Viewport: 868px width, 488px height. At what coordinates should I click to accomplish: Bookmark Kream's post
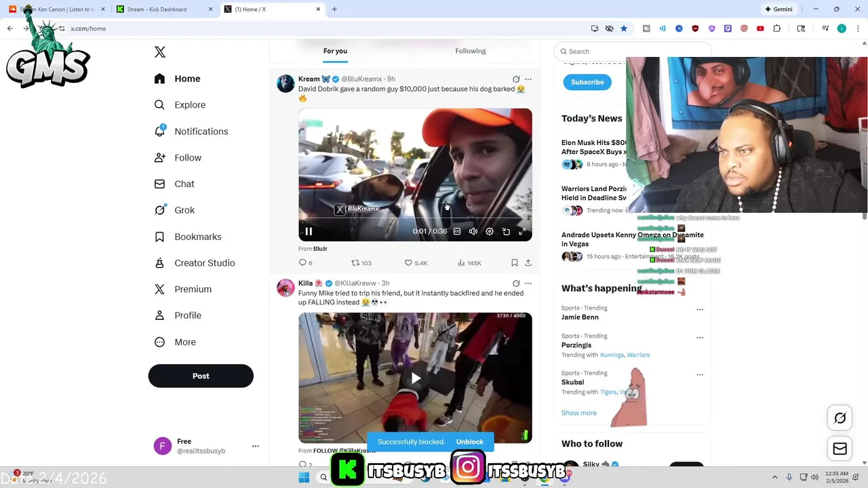[515, 263]
